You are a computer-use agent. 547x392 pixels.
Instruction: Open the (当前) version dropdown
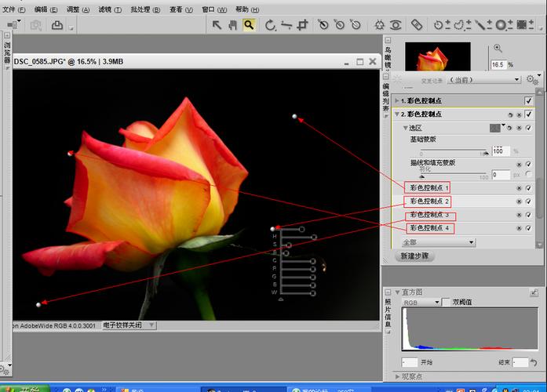tap(484, 80)
